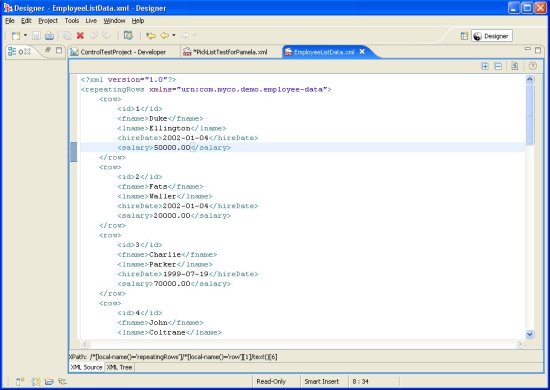This screenshot has width=550, height=390.
Task: Open the back history dropdown arrow
Action: (x=174, y=35)
